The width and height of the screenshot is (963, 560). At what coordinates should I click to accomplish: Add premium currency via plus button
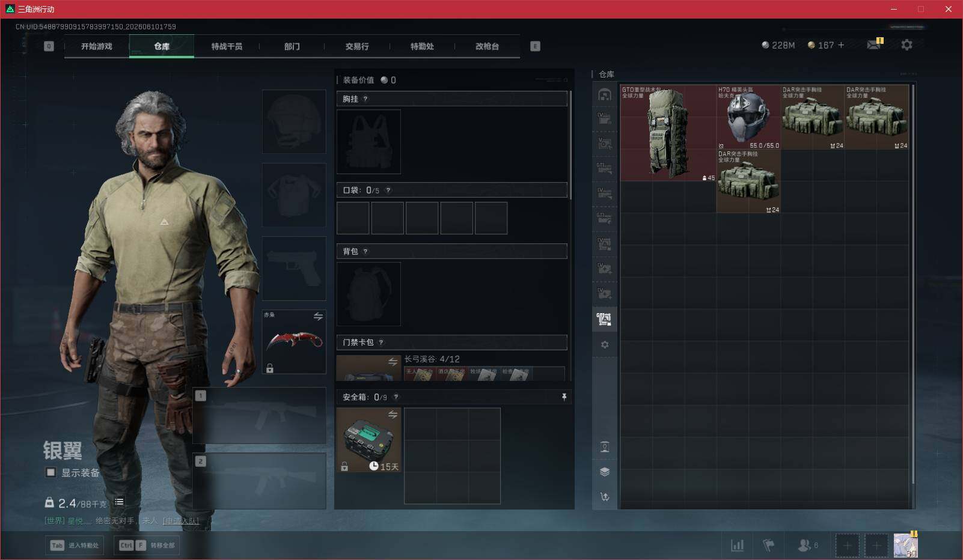(841, 45)
